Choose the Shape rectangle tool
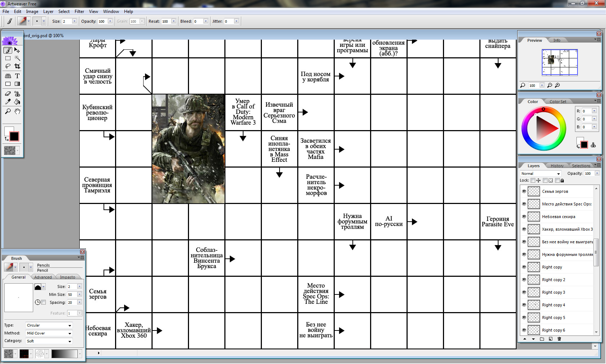This screenshot has height=364, width=606. 8,84
